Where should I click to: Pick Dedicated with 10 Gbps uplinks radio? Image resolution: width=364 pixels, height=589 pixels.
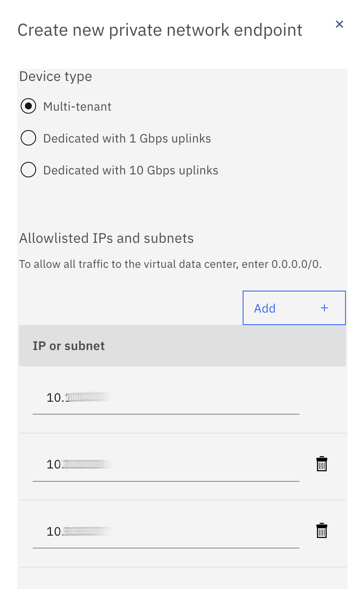click(28, 170)
